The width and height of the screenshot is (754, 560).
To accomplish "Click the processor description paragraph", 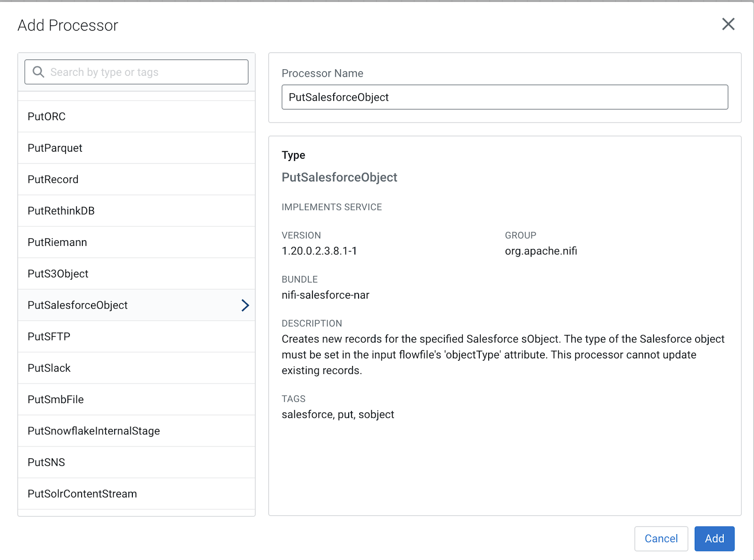I will point(503,355).
